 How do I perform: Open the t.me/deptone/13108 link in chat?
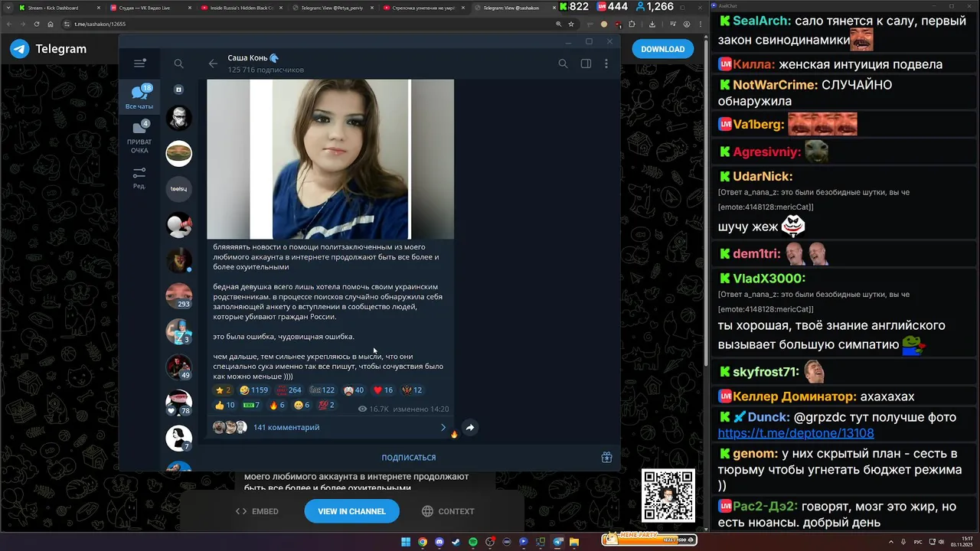pyautogui.click(x=796, y=433)
